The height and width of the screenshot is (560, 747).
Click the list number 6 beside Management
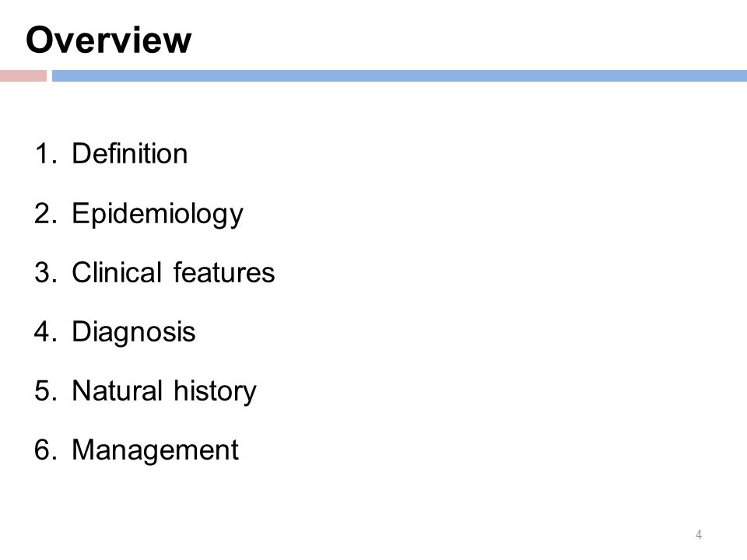pos(45,450)
